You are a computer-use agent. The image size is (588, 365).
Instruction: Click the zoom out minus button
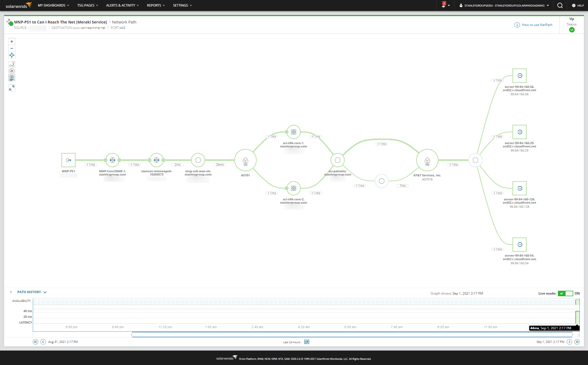[x=12, y=48]
